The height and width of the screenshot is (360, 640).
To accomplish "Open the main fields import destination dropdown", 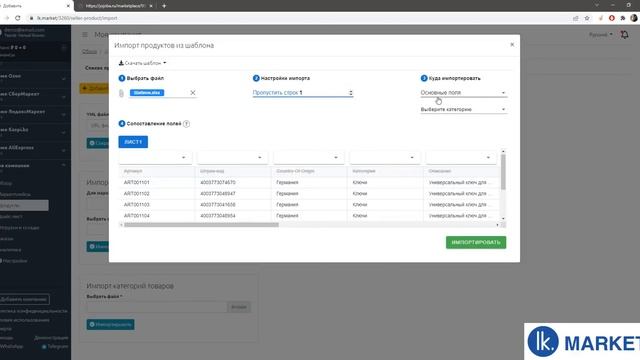I will [x=463, y=93].
